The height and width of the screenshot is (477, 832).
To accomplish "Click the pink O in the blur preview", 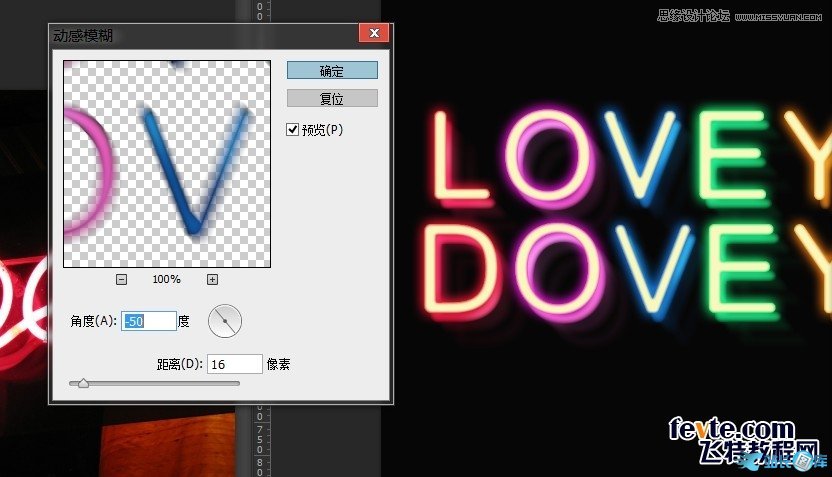I will point(85,170).
